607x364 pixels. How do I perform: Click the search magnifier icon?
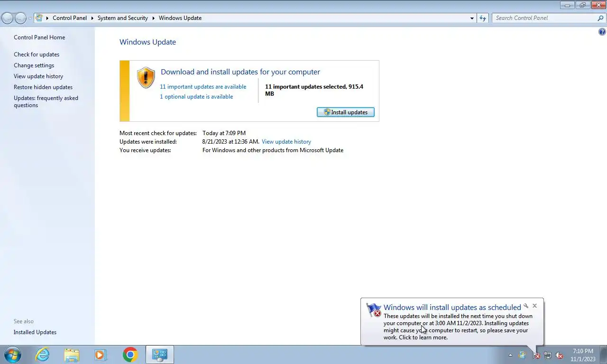600,18
